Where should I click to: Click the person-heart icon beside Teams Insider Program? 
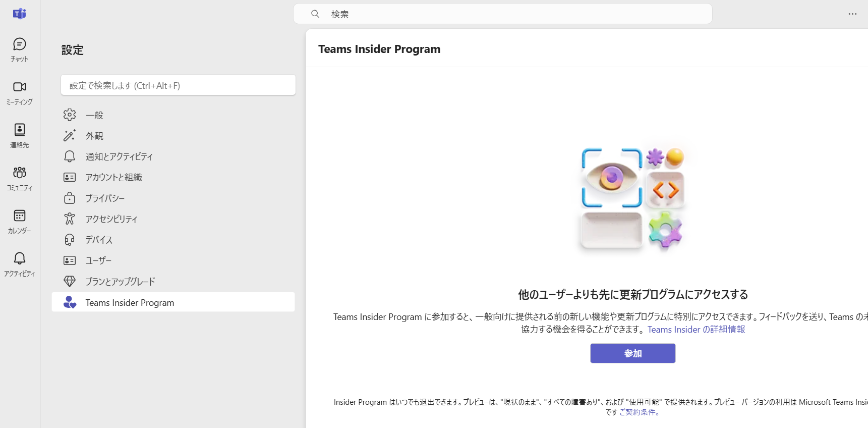coord(70,302)
